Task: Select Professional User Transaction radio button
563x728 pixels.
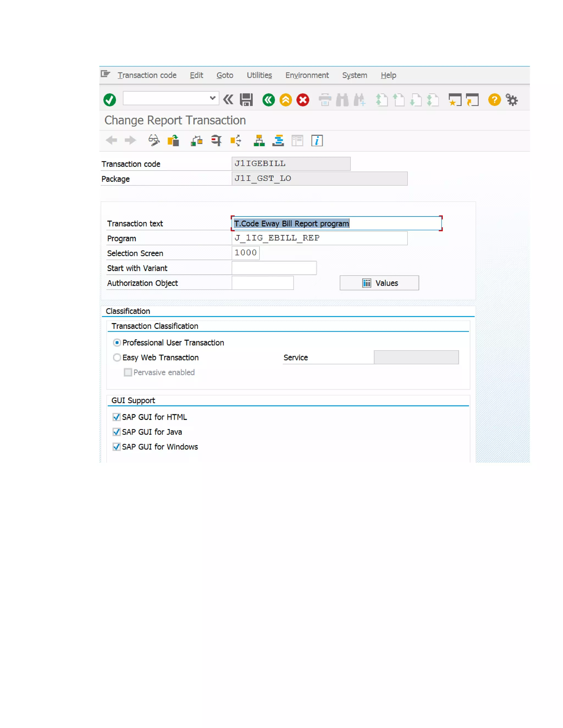Action: pyautogui.click(x=117, y=342)
